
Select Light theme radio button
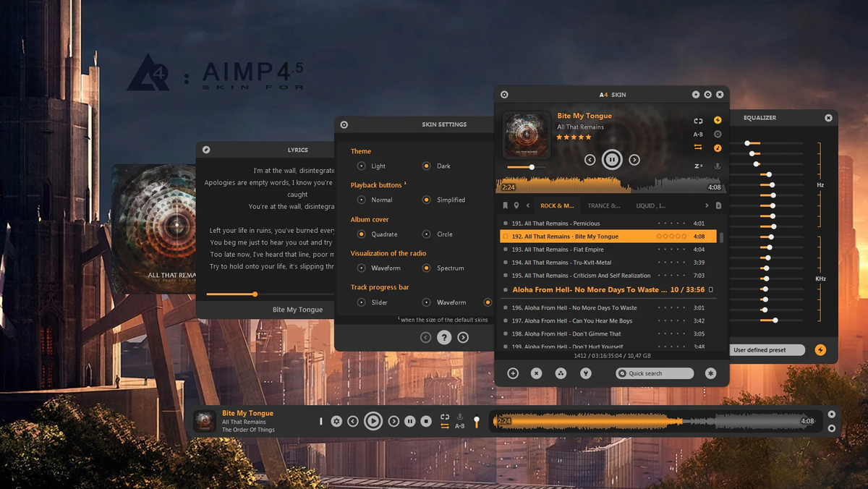tap(362, 166)
